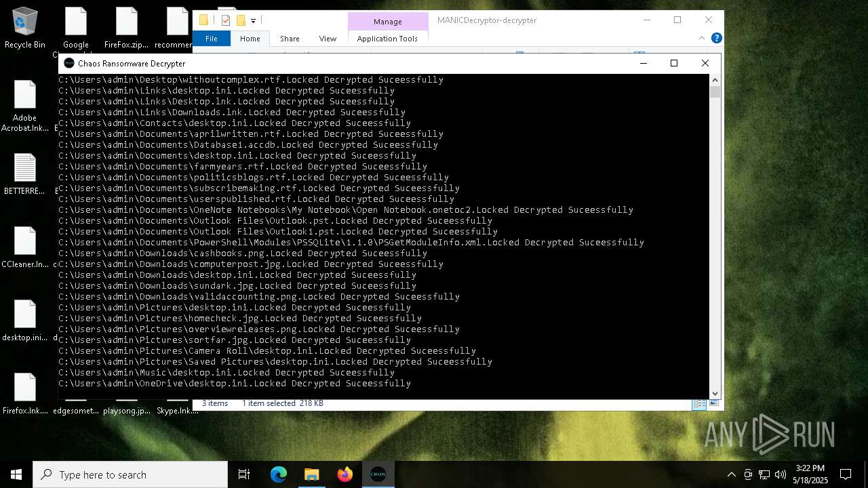Select the BETTERRE text file on desktop
Screen dimensions: 868x488
(x=25, y=174)
